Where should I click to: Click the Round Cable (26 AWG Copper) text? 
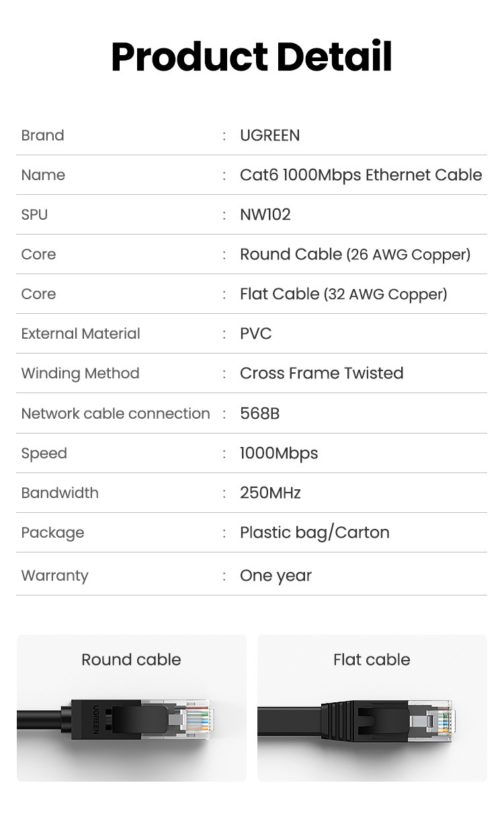[x=355, y=254]
